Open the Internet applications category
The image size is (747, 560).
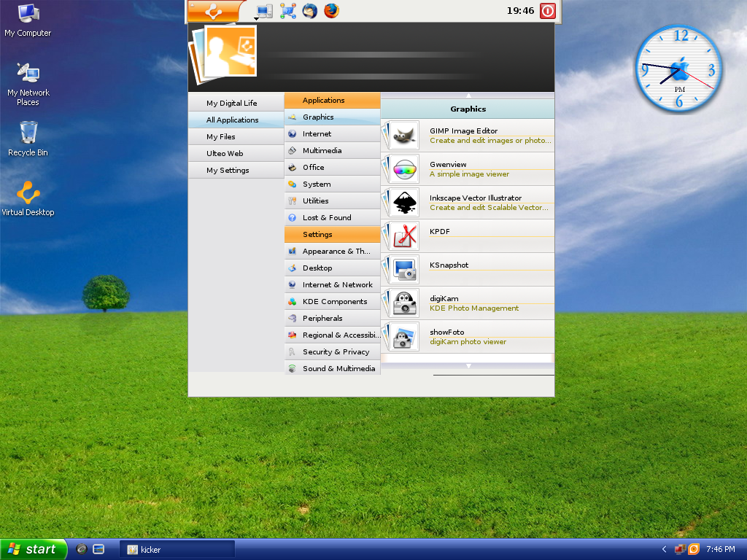click(317, 134)
